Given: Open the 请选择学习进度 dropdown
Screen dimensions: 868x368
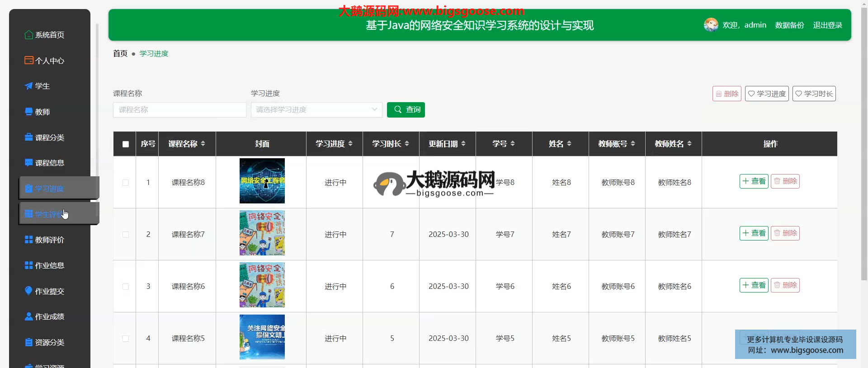Looking at the screenshot, I should click(x=316, y=110).
